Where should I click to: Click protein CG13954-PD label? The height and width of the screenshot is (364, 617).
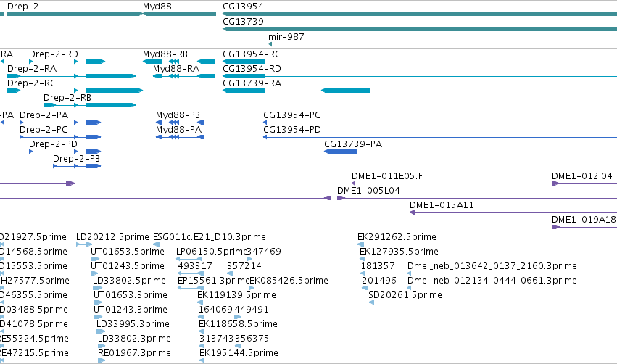(292, 130)
